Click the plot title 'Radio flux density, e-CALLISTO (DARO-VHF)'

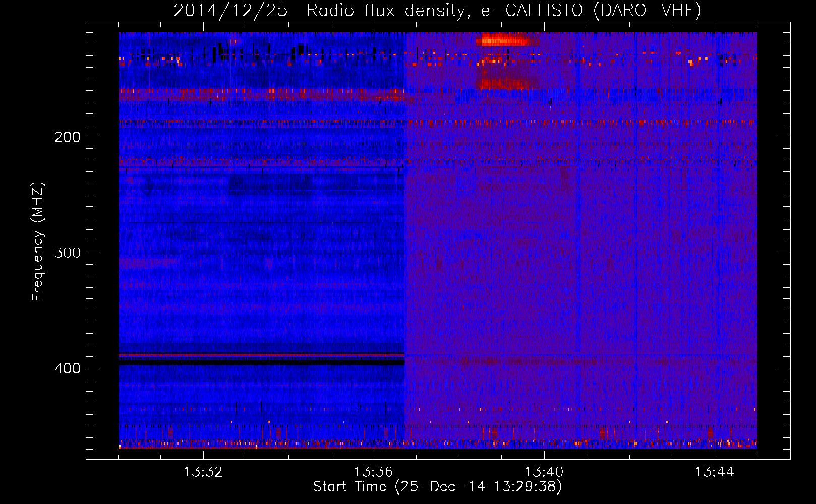[504, 11]
